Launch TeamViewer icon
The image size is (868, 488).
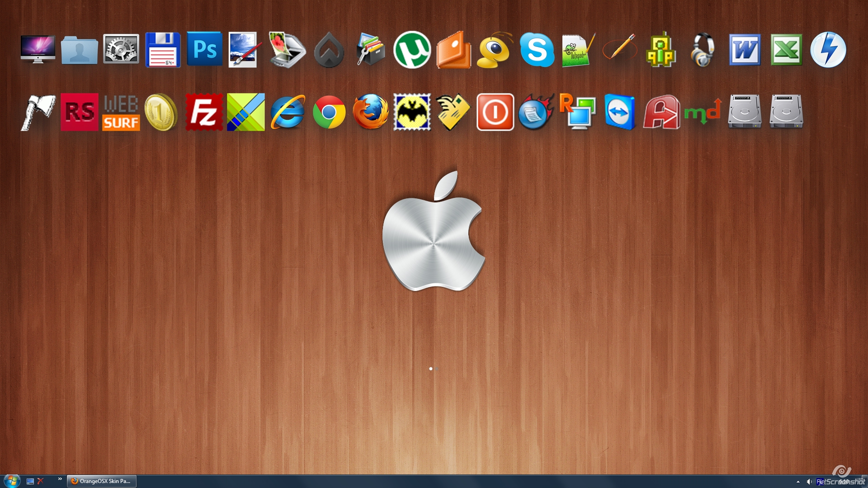coord(619,112)
